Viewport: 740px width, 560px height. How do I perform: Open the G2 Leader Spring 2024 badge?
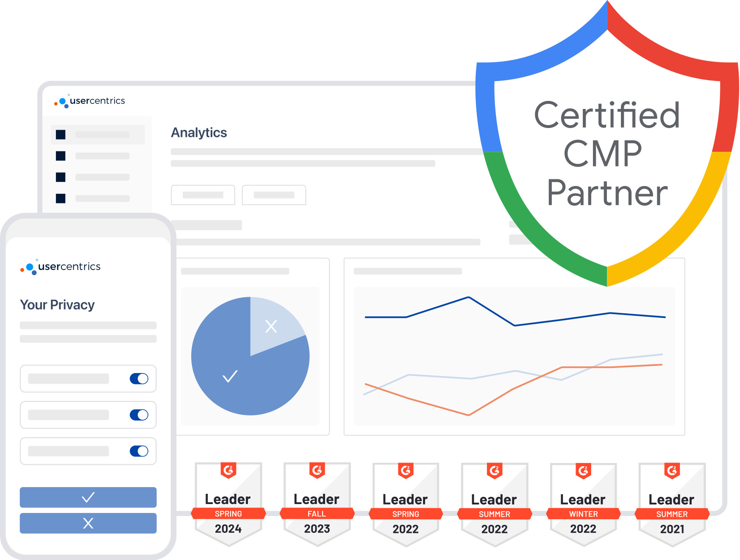228,504
